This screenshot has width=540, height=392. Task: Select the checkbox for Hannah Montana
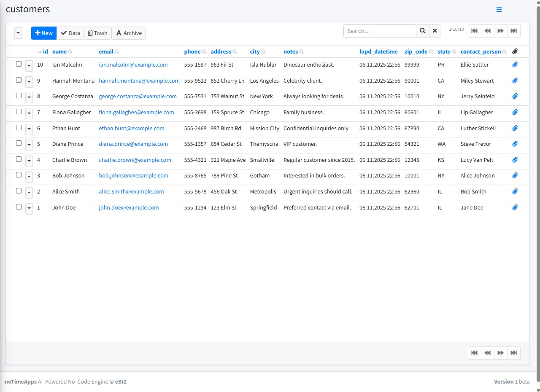tap(19, 80)
